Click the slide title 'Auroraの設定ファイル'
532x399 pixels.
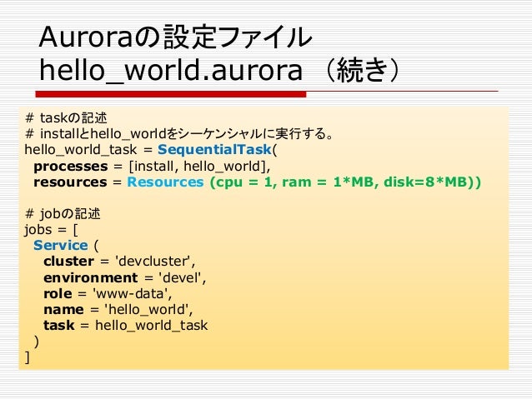[x=175, y=37]
